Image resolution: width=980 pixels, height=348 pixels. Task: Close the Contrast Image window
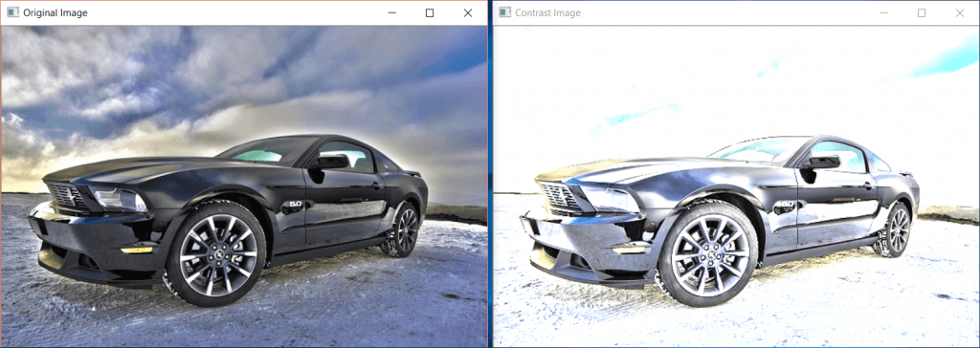[959, 12]
